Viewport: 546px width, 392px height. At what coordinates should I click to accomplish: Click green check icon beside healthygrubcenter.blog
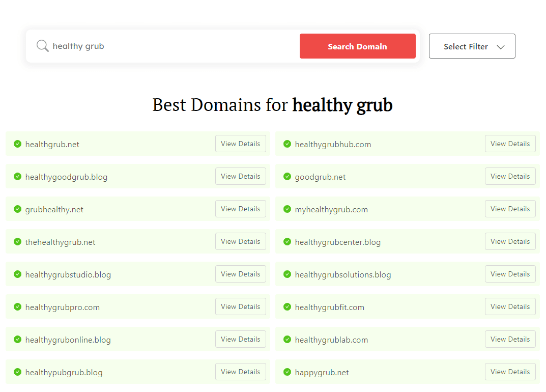287,241
